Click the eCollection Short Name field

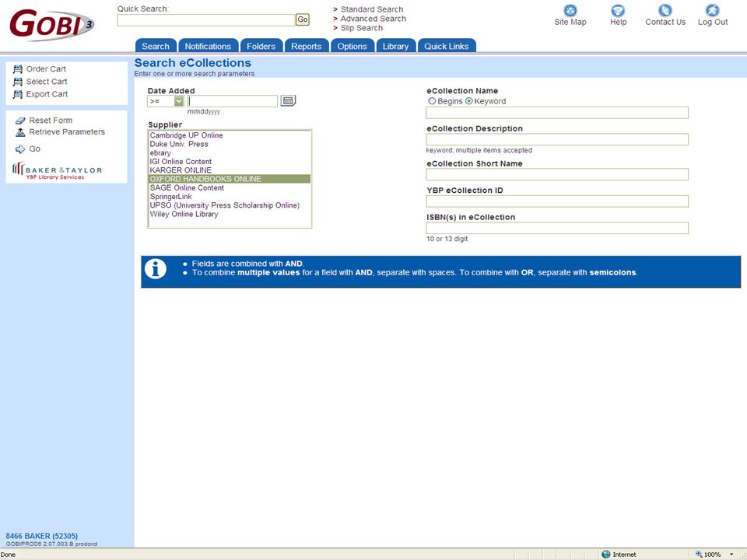[557, 174]
